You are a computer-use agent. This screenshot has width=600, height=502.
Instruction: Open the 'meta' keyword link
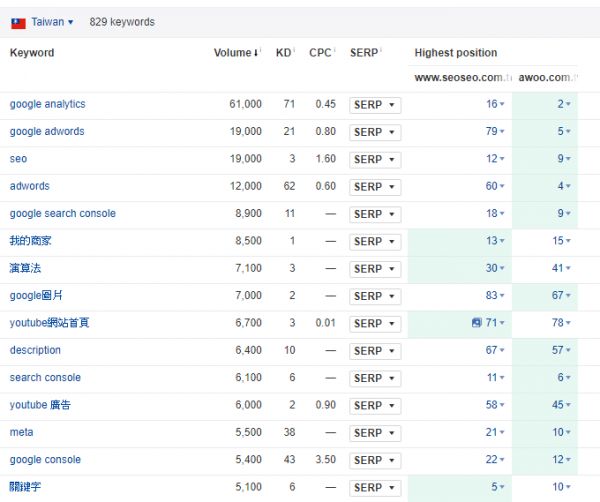(x=21, y=432)
